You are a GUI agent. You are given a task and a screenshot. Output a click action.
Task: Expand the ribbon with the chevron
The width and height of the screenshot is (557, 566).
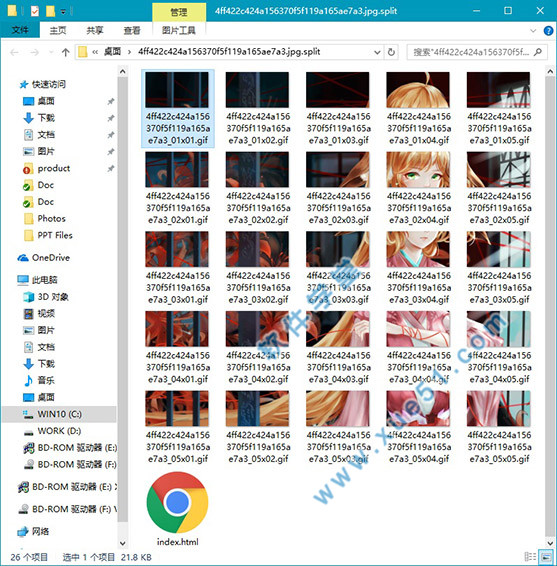[x=533, y=31]
